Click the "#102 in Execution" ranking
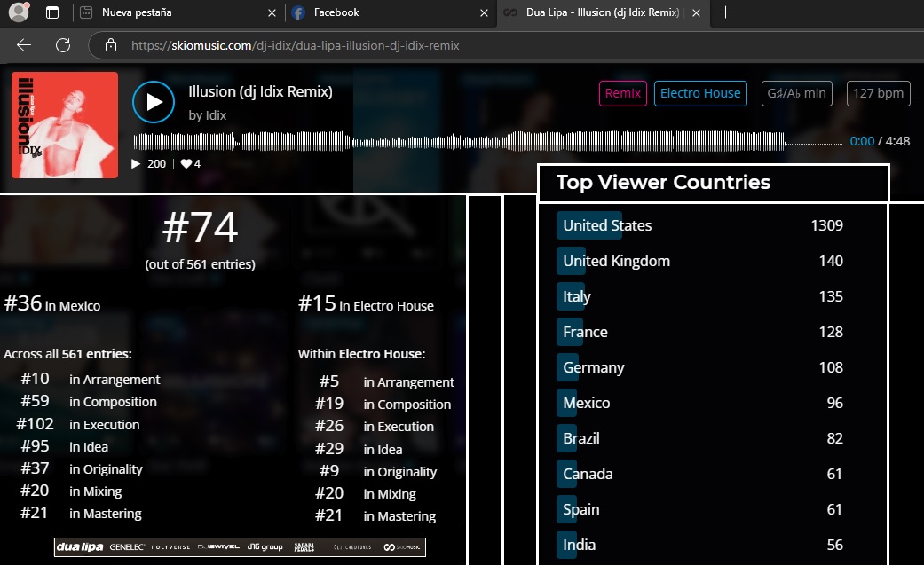 tap(78, 424)
